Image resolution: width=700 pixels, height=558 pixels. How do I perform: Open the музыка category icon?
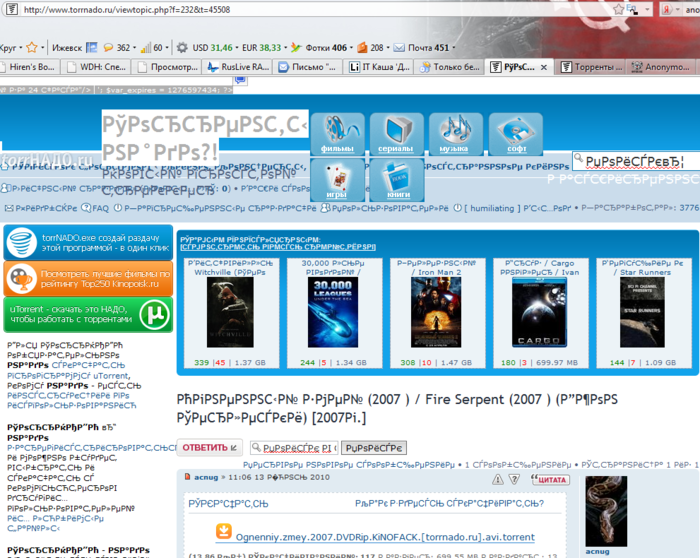click(456, 134)
